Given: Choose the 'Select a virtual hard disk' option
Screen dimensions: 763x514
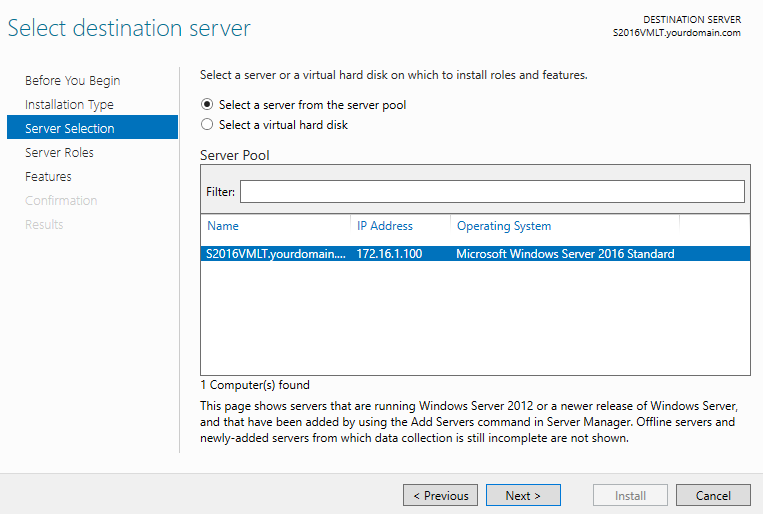Looking at the screenshot, I should [x=207, y=125].
